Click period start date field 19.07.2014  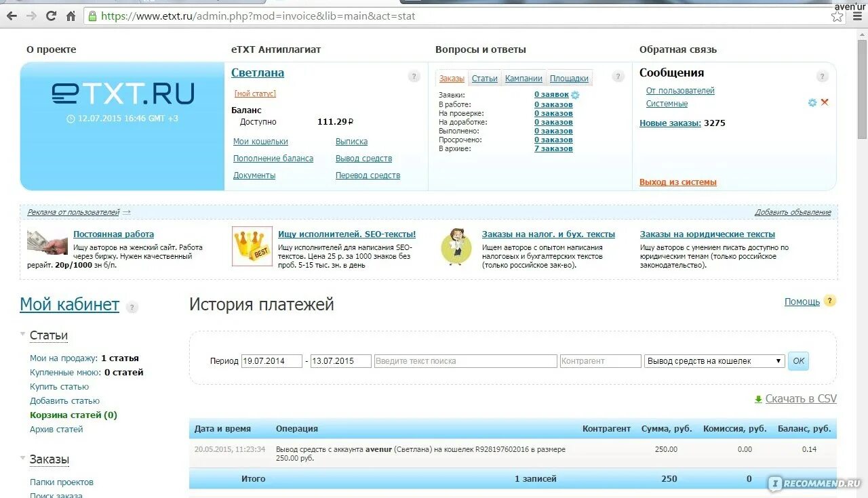pyautogui.click(x=272, y=361)
